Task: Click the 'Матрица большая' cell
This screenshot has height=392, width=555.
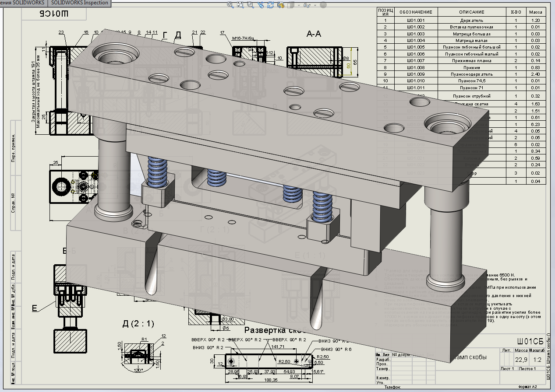Action: coord(472,34)
